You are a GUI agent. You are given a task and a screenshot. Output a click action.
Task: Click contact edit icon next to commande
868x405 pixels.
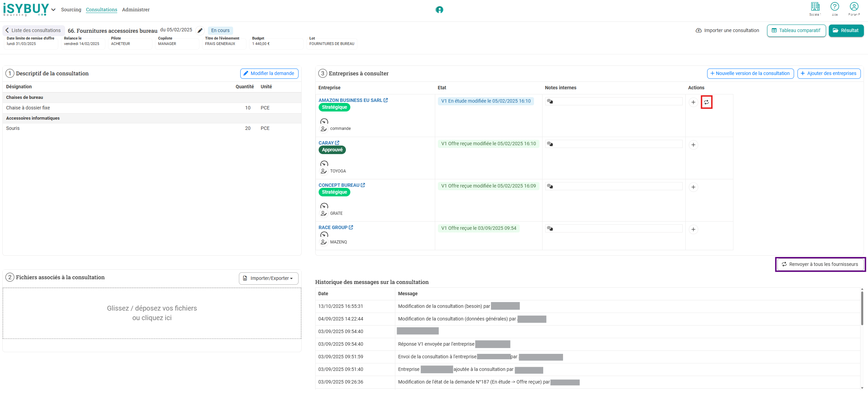[x=324, y=129]
